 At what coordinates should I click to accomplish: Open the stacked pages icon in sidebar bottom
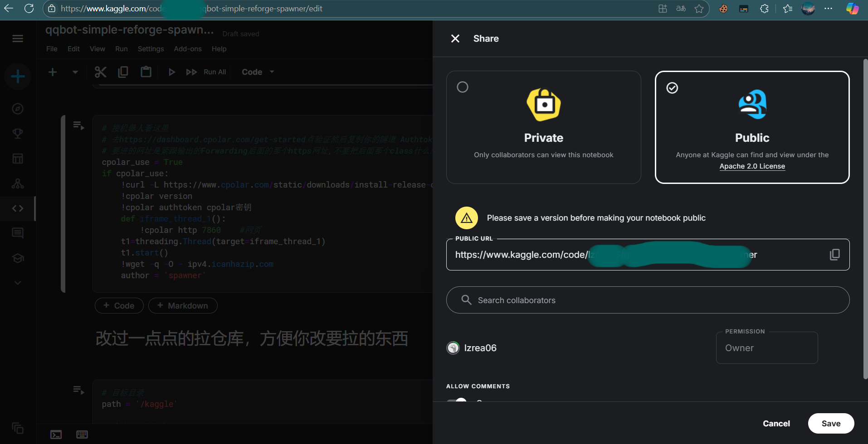click(x=18, y=428)
